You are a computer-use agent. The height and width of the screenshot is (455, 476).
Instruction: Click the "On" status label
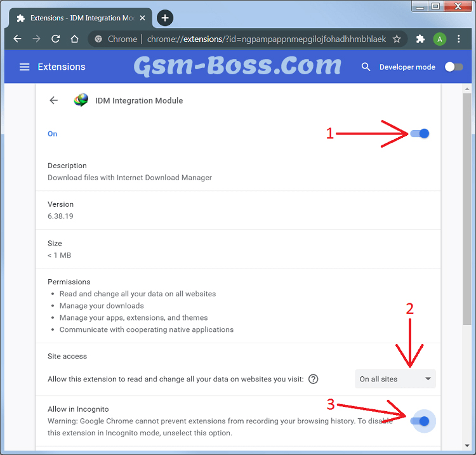52,134
